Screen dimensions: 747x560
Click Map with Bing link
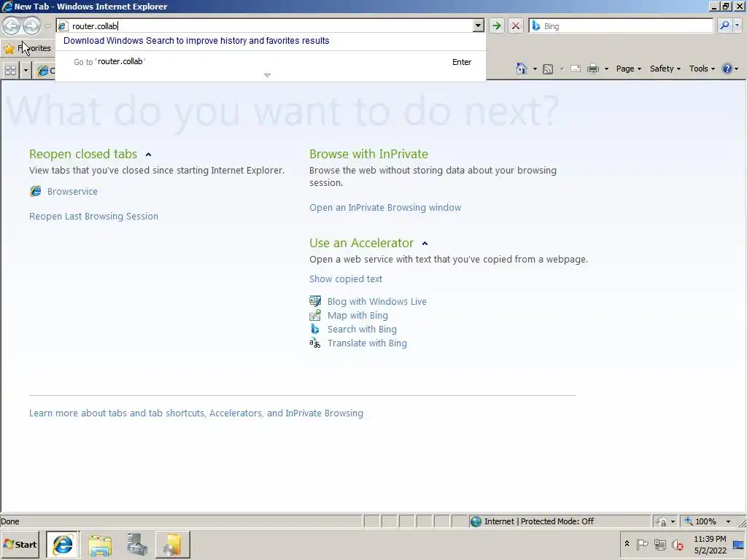click(357, 315)
